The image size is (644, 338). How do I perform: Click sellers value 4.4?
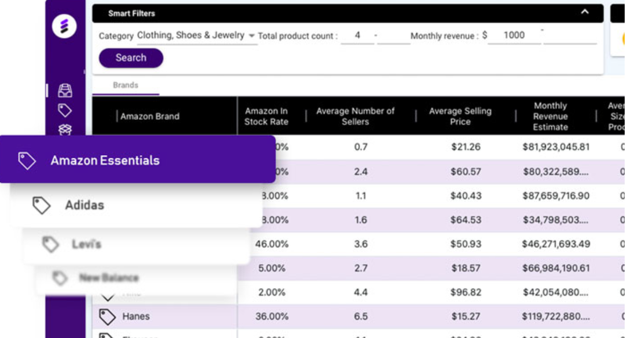(361, 292)
